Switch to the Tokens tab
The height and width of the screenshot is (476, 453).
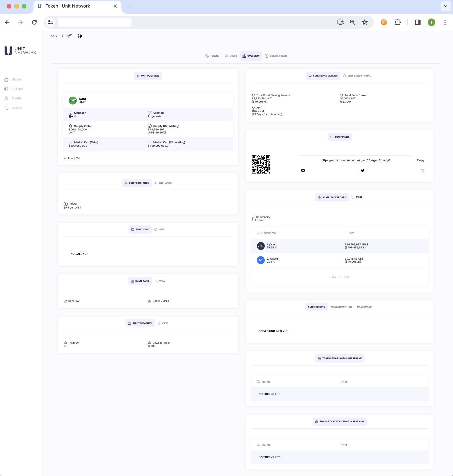pyautogui.click(x=212, y=56)
